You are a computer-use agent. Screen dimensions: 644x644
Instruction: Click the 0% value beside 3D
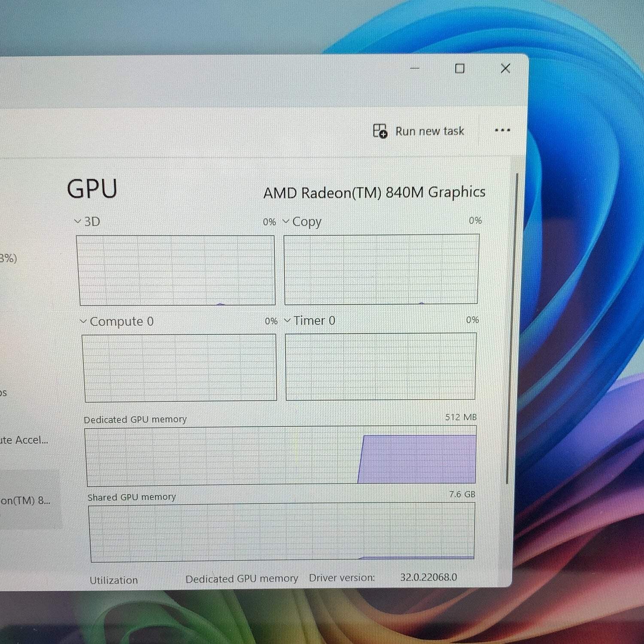(x=269, y=222)
